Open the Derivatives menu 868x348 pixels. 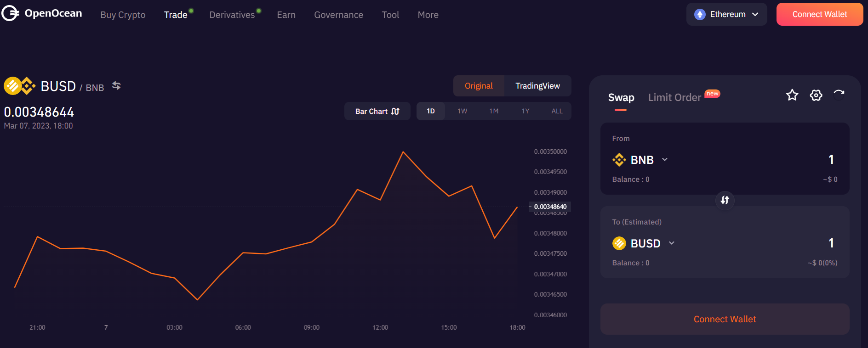coord(232,15)
